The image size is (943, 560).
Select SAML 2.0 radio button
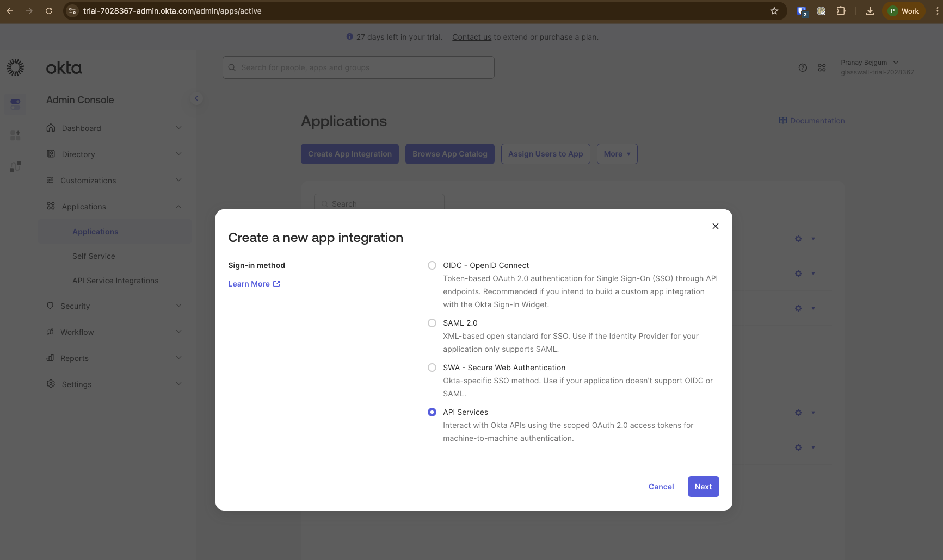click(432, 323)
